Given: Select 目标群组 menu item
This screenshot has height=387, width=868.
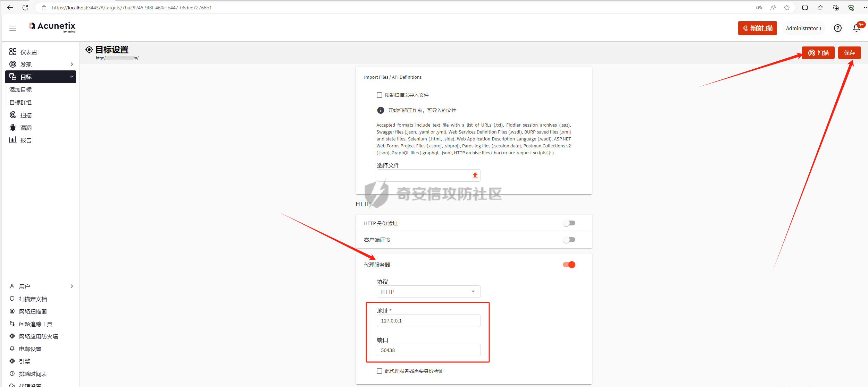Looking at the screenshot, I should point(20,103).
